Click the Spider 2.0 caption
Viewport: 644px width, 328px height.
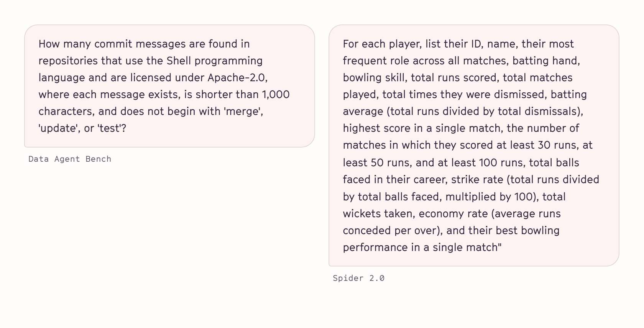click(358, 278)
